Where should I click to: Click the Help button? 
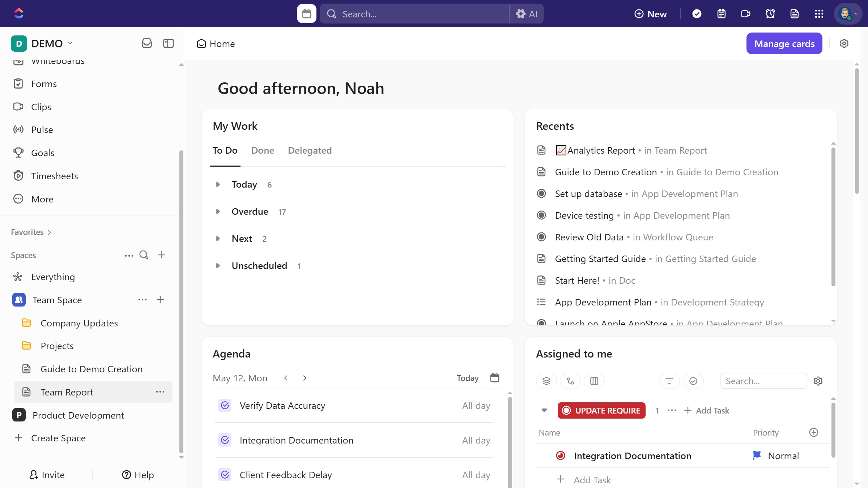click(x=138, y=475)
